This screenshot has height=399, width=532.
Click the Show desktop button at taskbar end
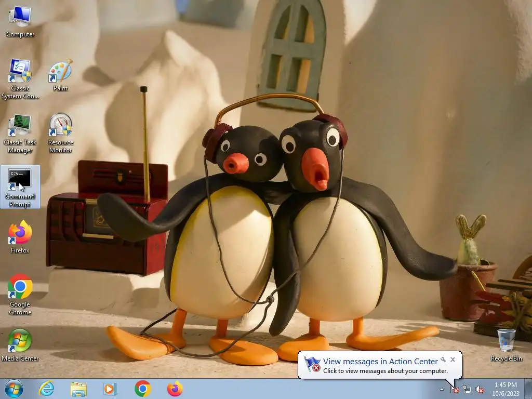[528, 389]
